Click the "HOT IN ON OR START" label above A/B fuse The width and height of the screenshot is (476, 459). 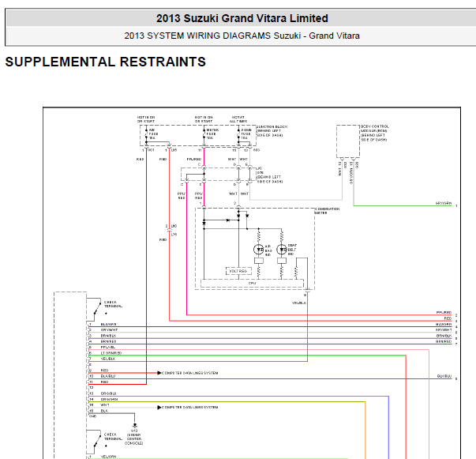pos(146,119)
